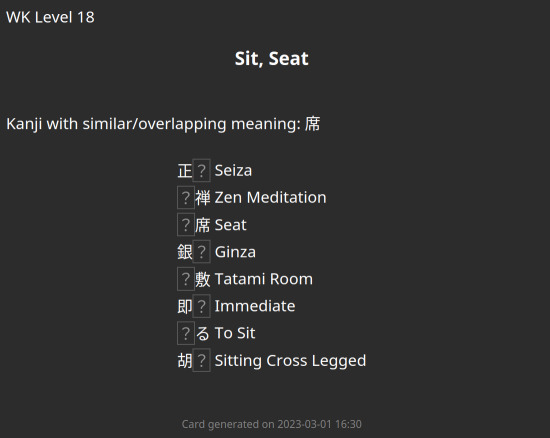Click the Sit, Seat heading
The width and height of the screenshot is (550, 438).
(271, 59)
